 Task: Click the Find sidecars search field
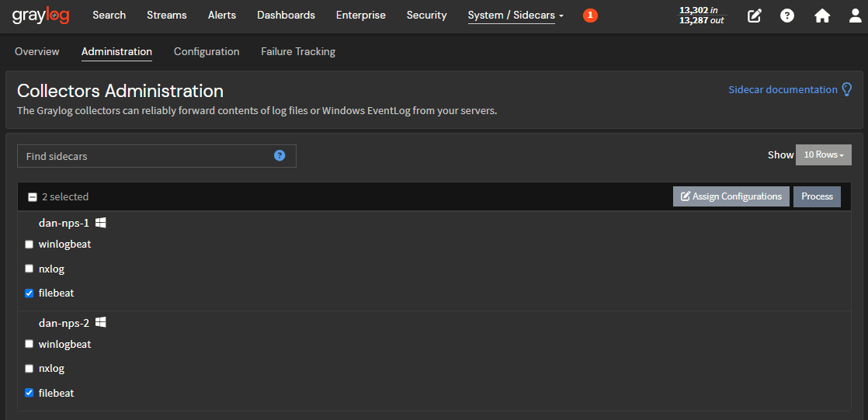click(x=148, y=156)
